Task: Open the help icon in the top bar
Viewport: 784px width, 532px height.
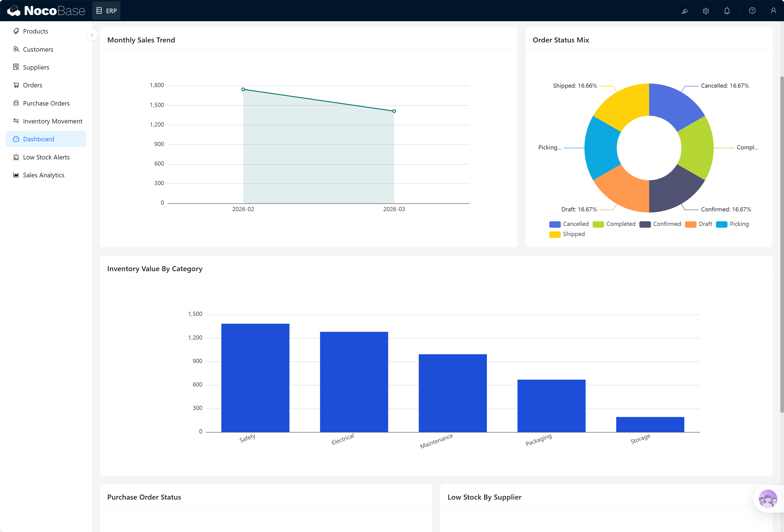Action: [x=752, y=10]
